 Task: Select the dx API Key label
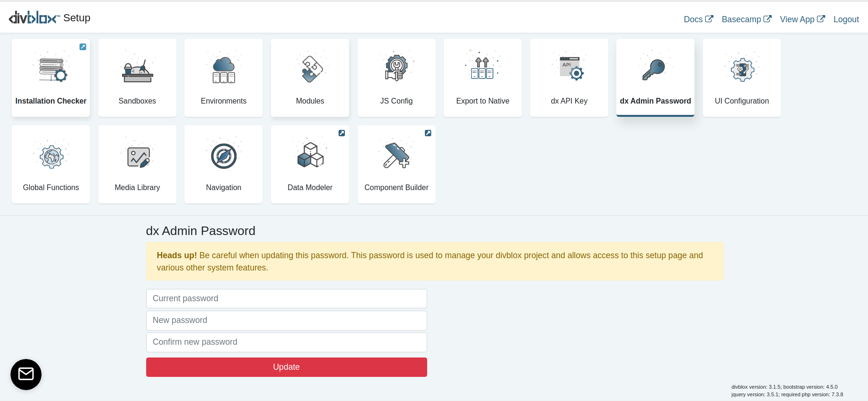click(569, 101)
